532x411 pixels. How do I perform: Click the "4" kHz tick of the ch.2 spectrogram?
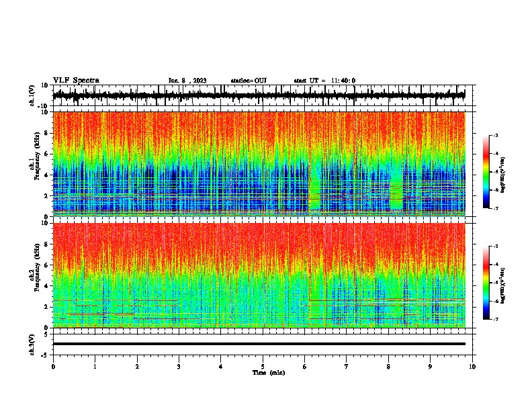(46, 286)
